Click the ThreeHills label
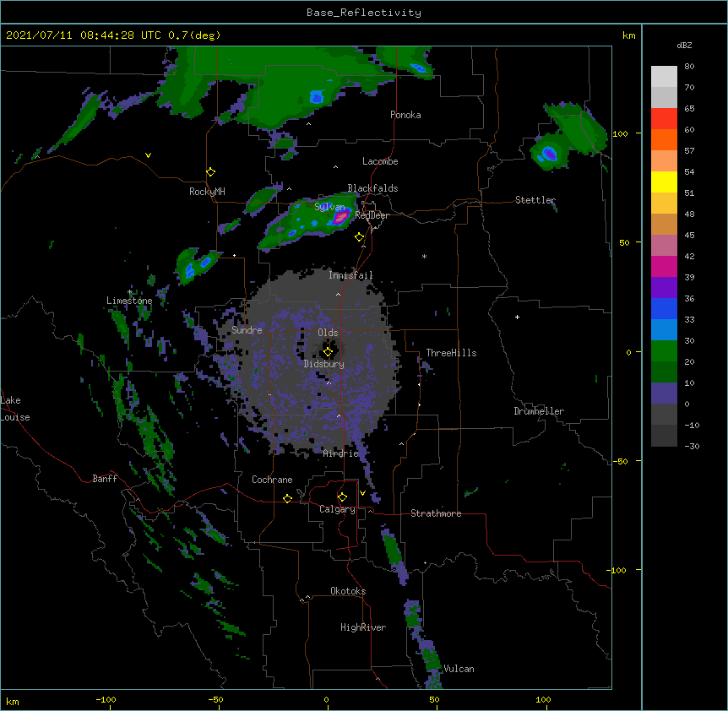This screenshot has width=728, height=711. (451, 353)
